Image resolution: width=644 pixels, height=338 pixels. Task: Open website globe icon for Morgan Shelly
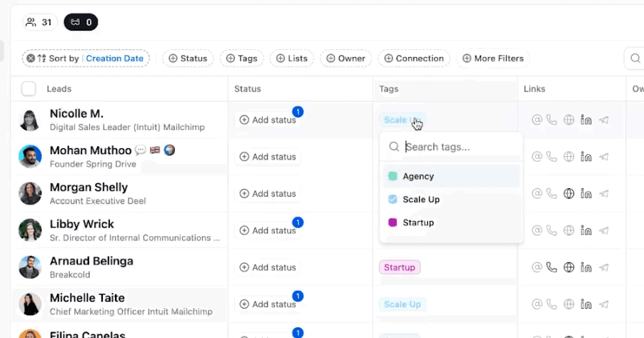coord(569,194)
